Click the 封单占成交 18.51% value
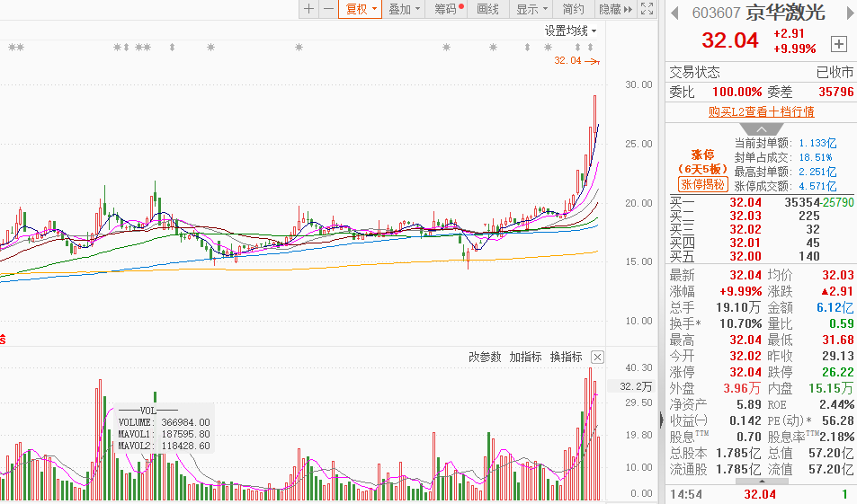Screen dimensions: 857x504 click(x=816, y=157)
